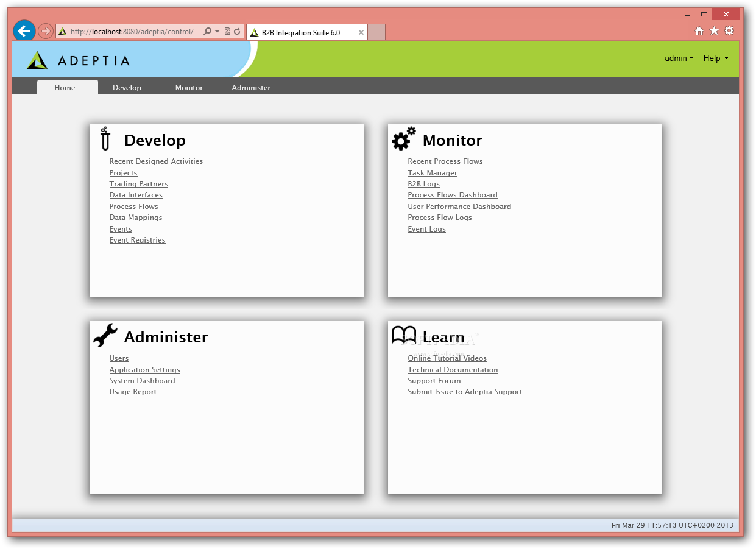Open the Help dropdown menu

click(716, 58)
